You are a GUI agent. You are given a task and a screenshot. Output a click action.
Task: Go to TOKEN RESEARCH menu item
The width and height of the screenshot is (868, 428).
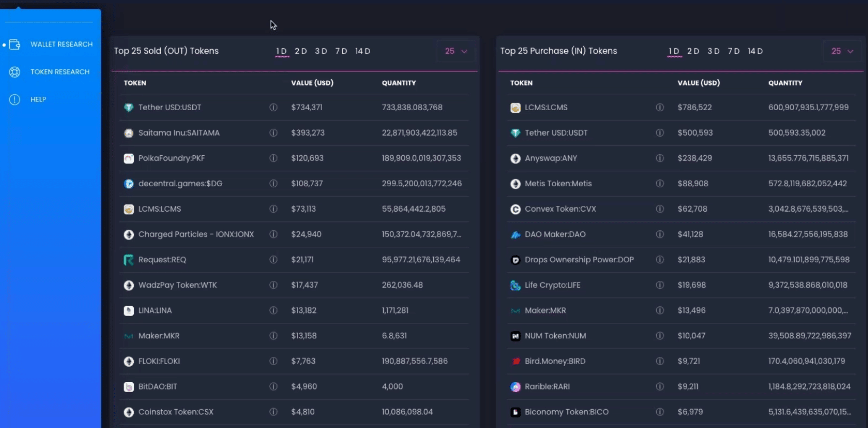click(x=60, y=72)
